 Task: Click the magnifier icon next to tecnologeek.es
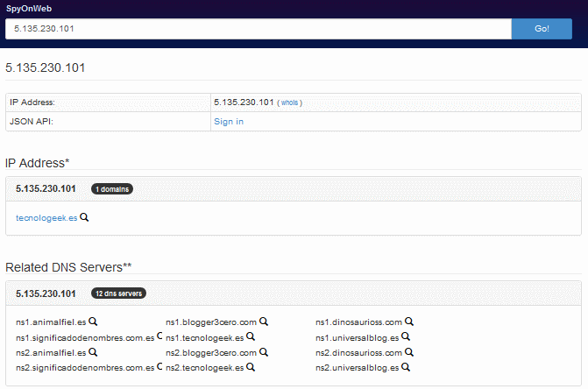tap(84, 217)
